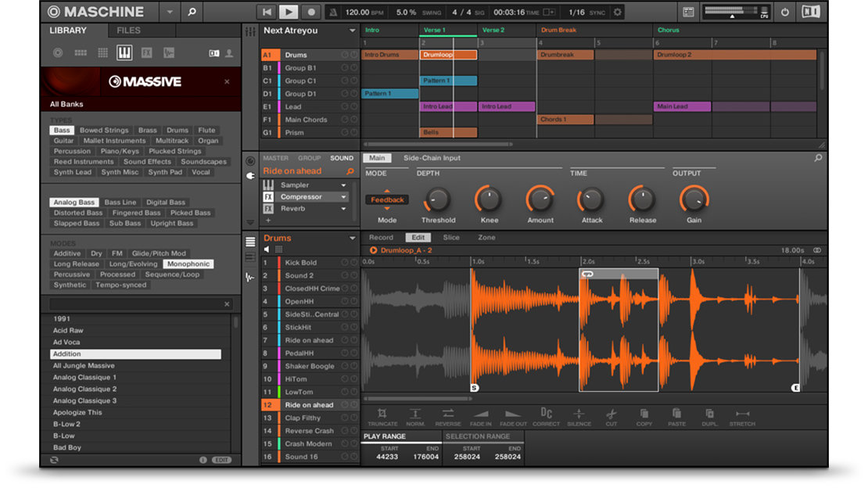Select the FX browser icon in the library
Image resolution: width=868 pixels, height=488 pixels.
(146, 53)
